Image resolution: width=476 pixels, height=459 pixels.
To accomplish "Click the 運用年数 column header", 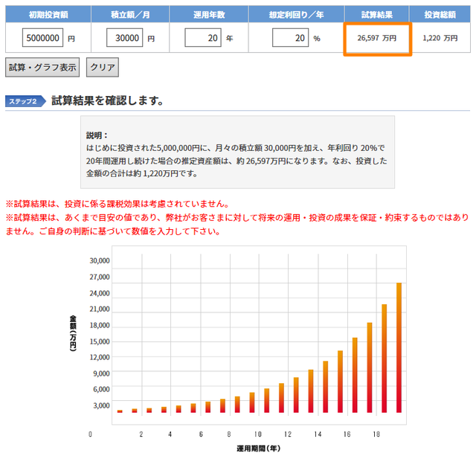I will 209,14.
